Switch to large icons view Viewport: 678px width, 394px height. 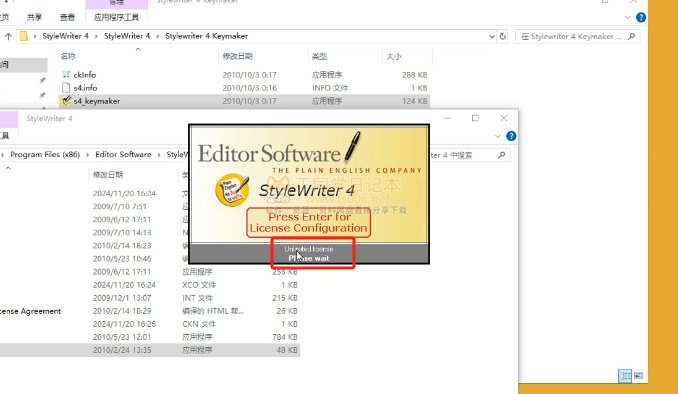(639, 375)
